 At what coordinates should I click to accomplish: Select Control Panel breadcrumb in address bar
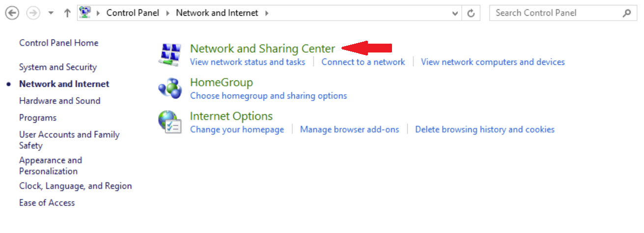click(133, 13)
